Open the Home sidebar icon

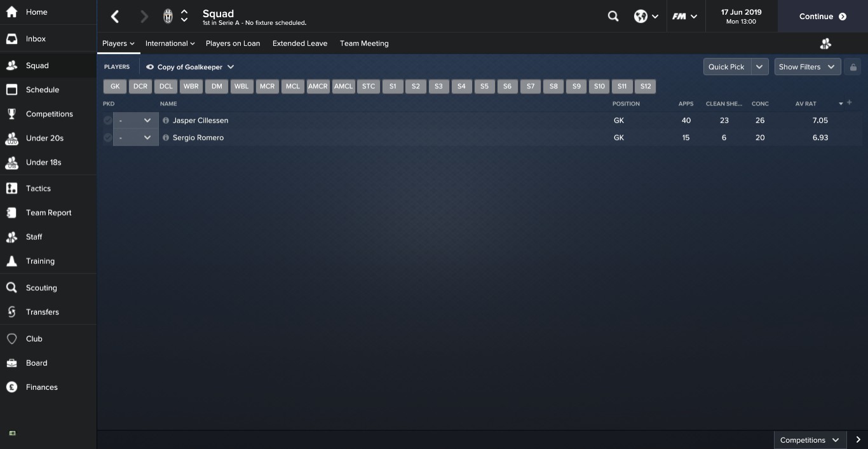(x=11, y=12)
